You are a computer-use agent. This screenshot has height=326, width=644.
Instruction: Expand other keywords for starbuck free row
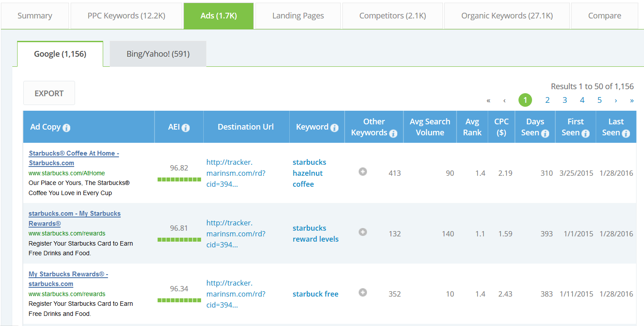pyautogui.click(x=363, y=293)
